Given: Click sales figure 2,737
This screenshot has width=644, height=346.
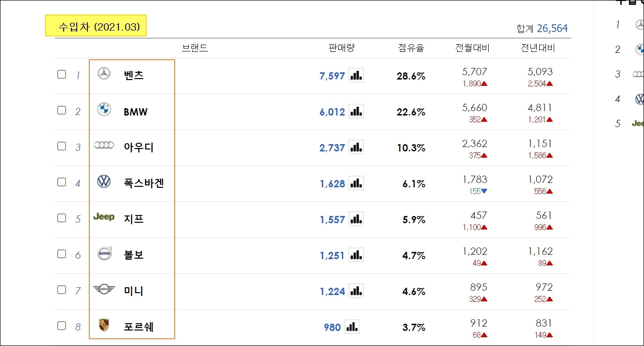Looking at the screenshot, I should (x=332, y=148).
